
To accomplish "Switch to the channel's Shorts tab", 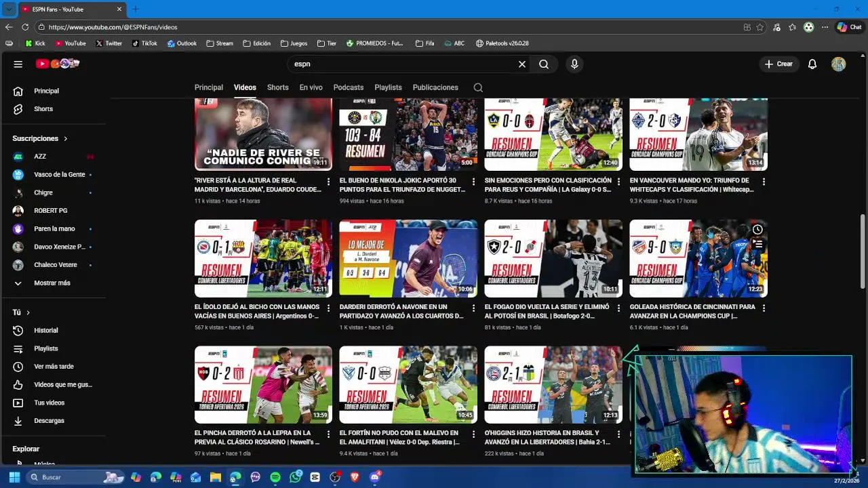I will [x=277, y=87].
